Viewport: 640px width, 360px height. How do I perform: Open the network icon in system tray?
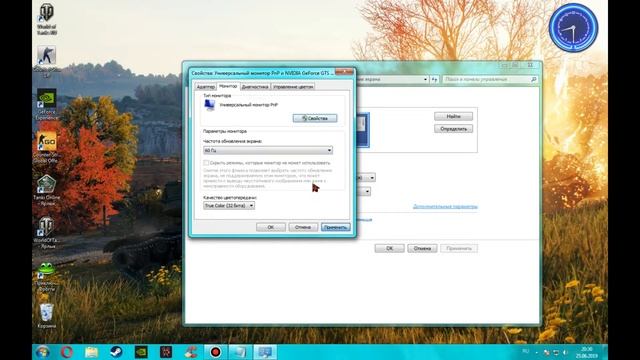tap(556, 352)
